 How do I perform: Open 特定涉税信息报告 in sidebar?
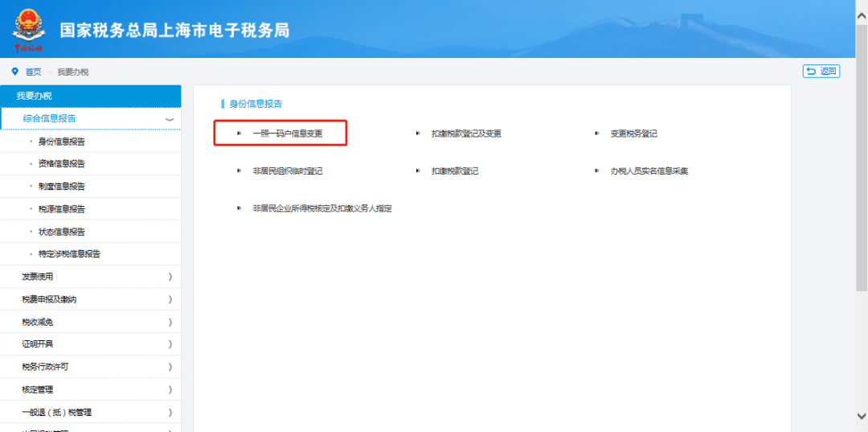pyautogui.click(x=69, y=254)
